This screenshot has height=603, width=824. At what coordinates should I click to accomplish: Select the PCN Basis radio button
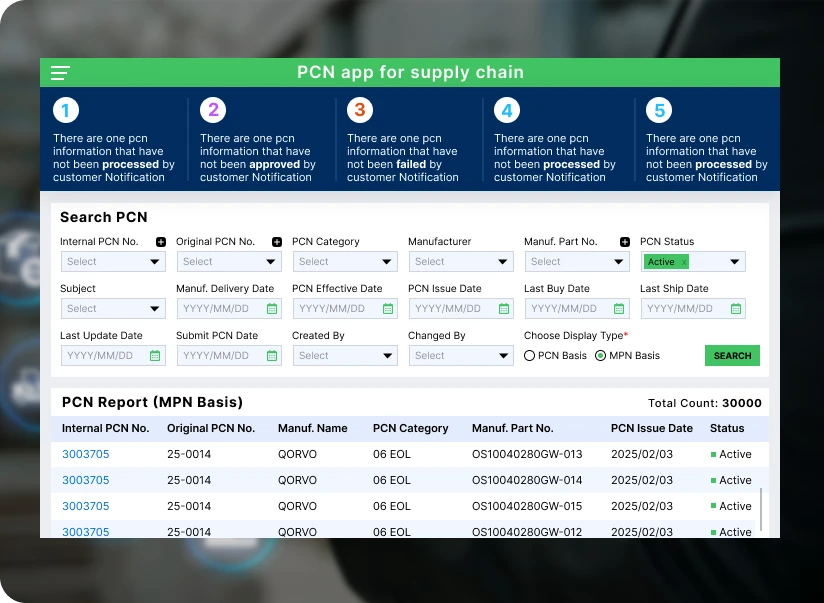[x=530, y=356]
